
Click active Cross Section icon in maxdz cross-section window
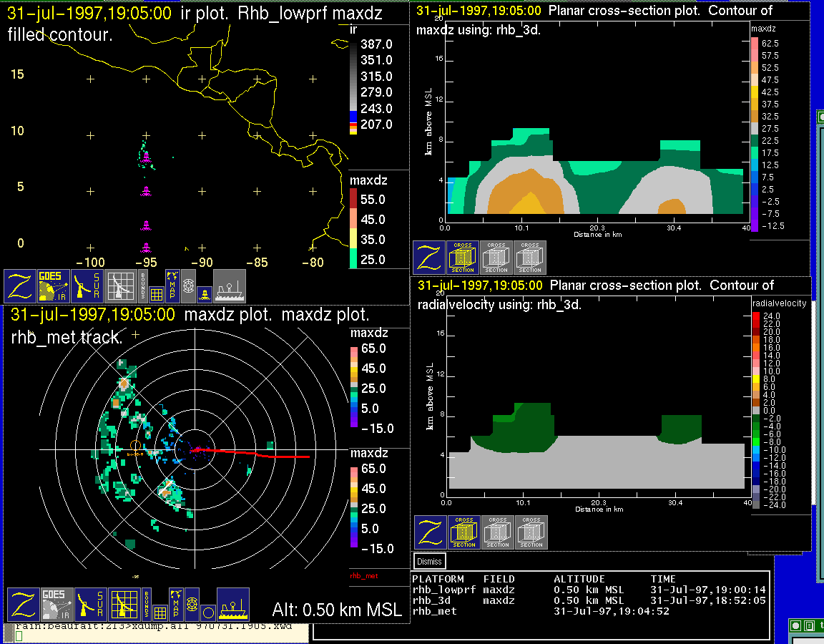point(463,258)
